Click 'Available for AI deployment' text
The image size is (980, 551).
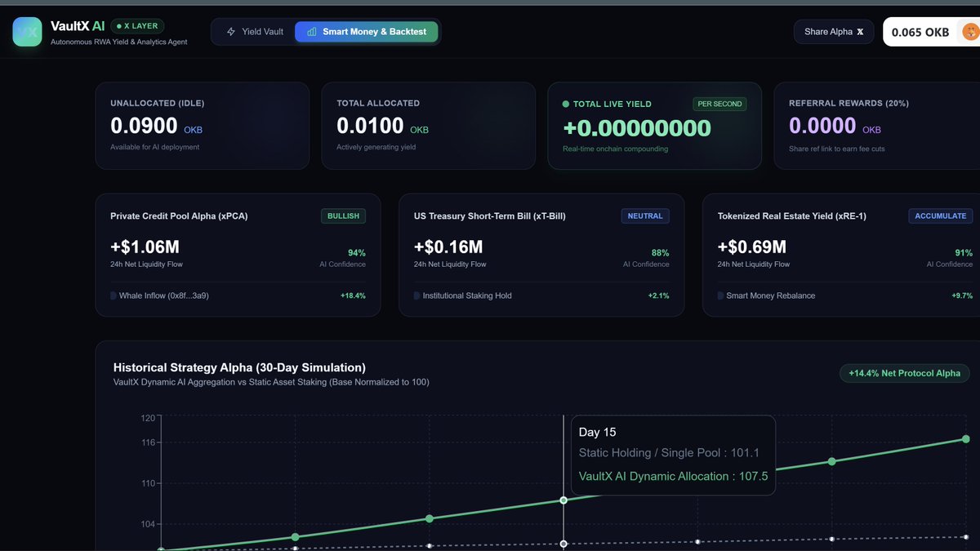154,147
